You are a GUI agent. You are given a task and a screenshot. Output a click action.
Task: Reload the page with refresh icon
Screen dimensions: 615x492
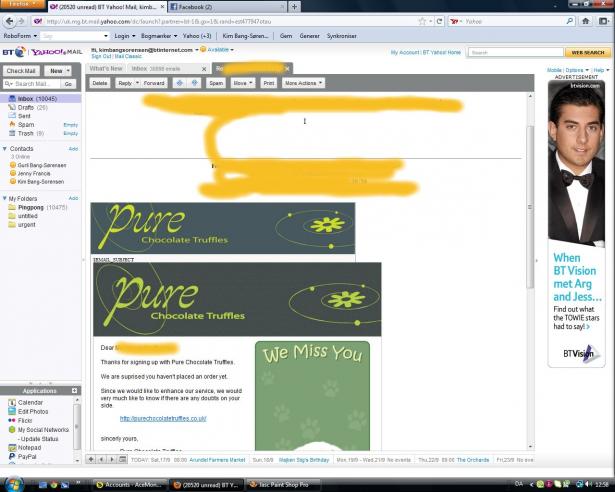click(439, 21)
